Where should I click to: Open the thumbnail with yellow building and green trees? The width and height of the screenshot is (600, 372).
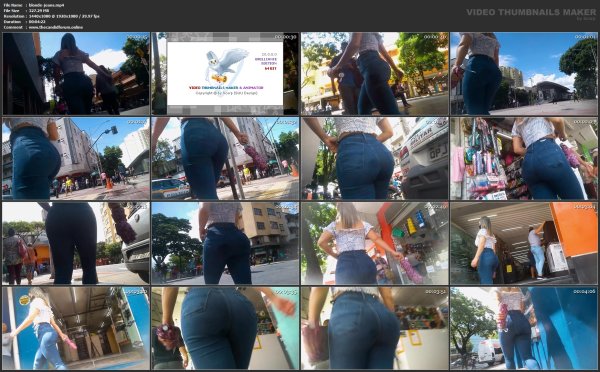[375, 73]
